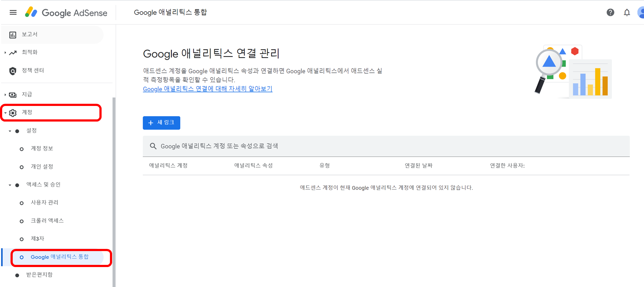Image resolution: width=644 pixels, height=287 pixels.
Task: Open the 보고서 menu item
Action: pyautogui.click(x=53, y=34)
